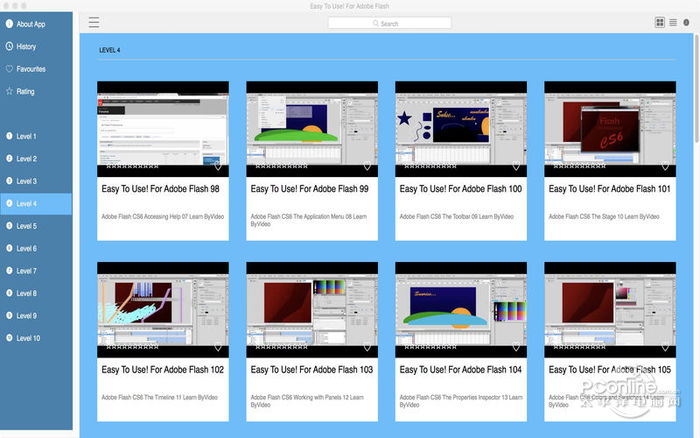Image resolution: width=700 pixels, height=438 pixels.
Task: Switch to list view layout
Action: (672, 22)
